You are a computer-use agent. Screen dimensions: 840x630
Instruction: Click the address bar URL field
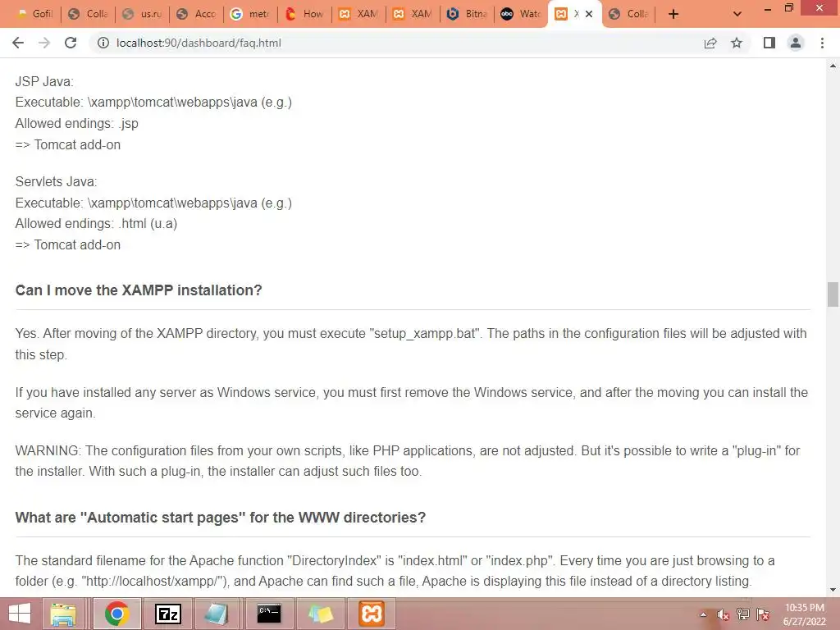coord(396,43)
